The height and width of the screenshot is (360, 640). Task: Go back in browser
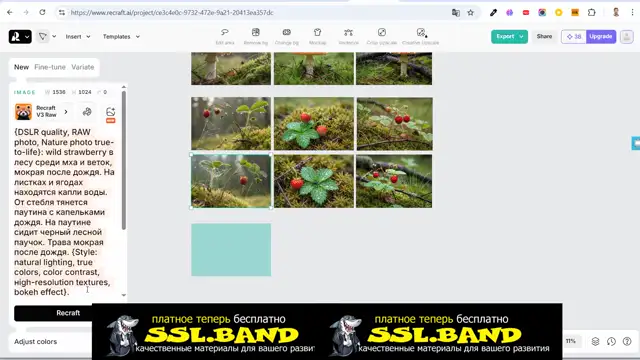10,13
